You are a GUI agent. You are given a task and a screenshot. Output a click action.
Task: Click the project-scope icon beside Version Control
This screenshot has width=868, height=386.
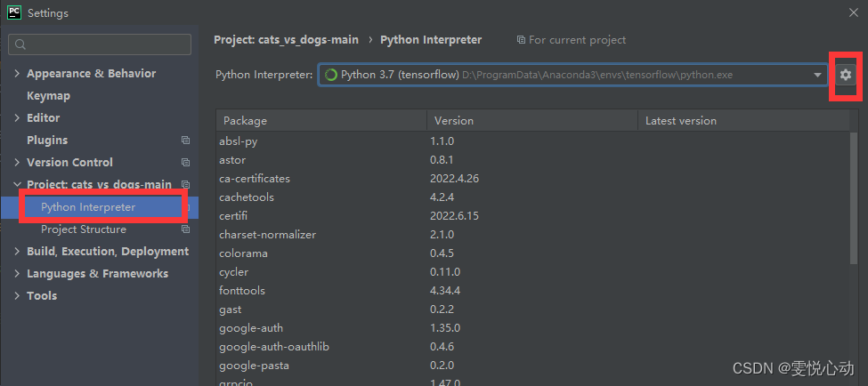coord(185,163)
